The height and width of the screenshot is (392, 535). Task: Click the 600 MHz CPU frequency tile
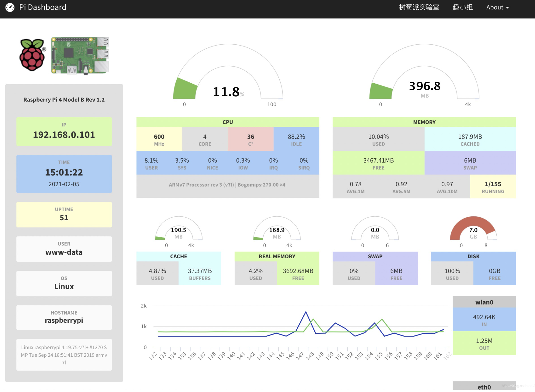(x=159, y=139)
